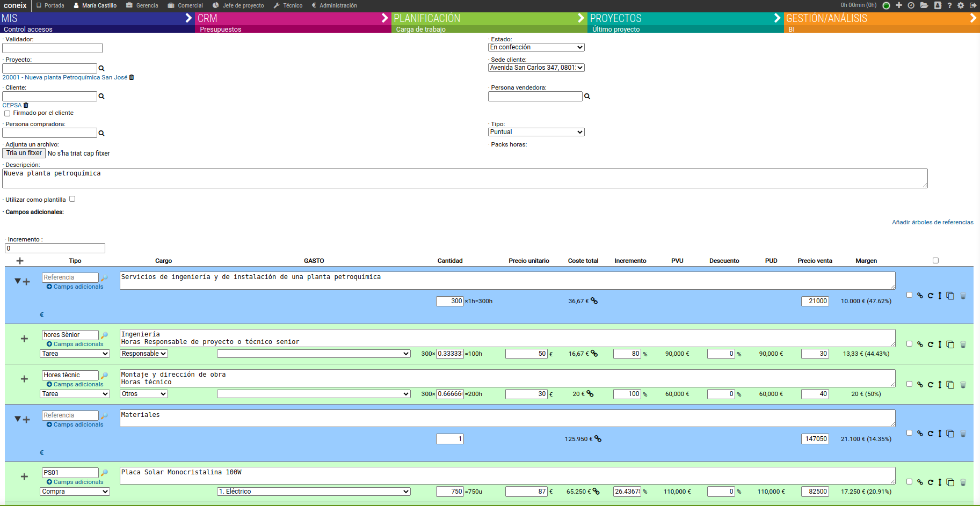
Task: Open the CEPSA client link
Action: pos(12,105)
